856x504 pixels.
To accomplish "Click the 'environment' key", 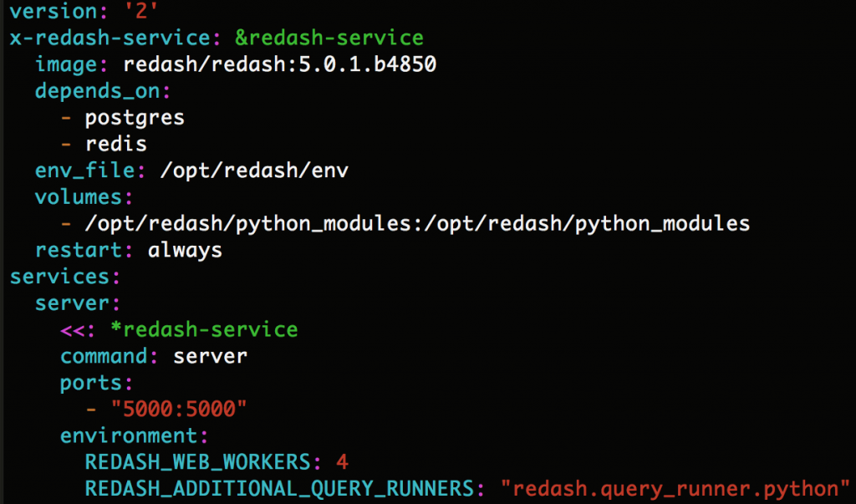I will [129, 435].
